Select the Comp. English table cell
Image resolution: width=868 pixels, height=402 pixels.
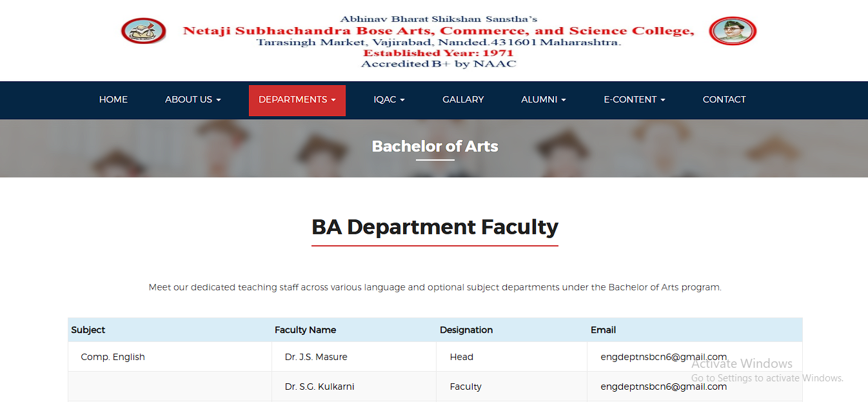coord(113,356)
